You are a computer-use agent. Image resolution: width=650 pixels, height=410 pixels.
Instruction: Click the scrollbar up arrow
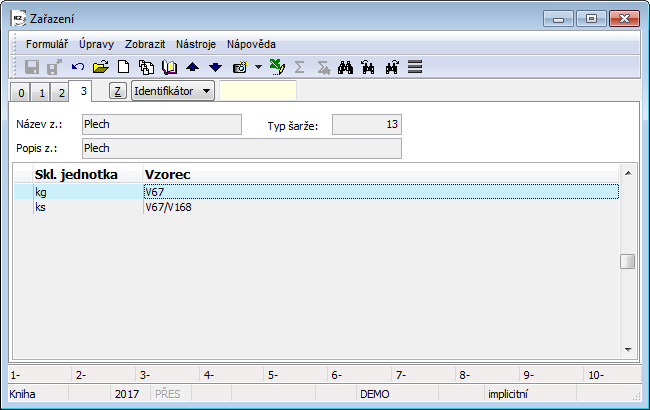pyautogui.click(x=628, y=173)
